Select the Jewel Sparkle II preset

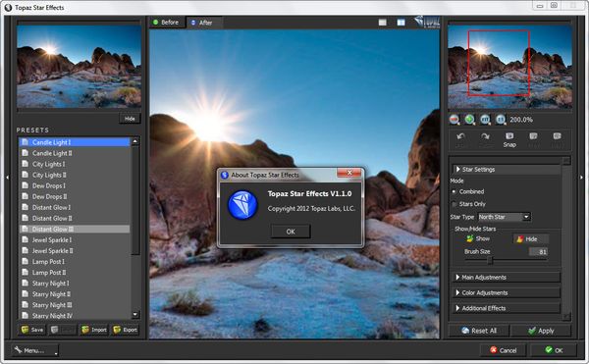tap(75, 250)
